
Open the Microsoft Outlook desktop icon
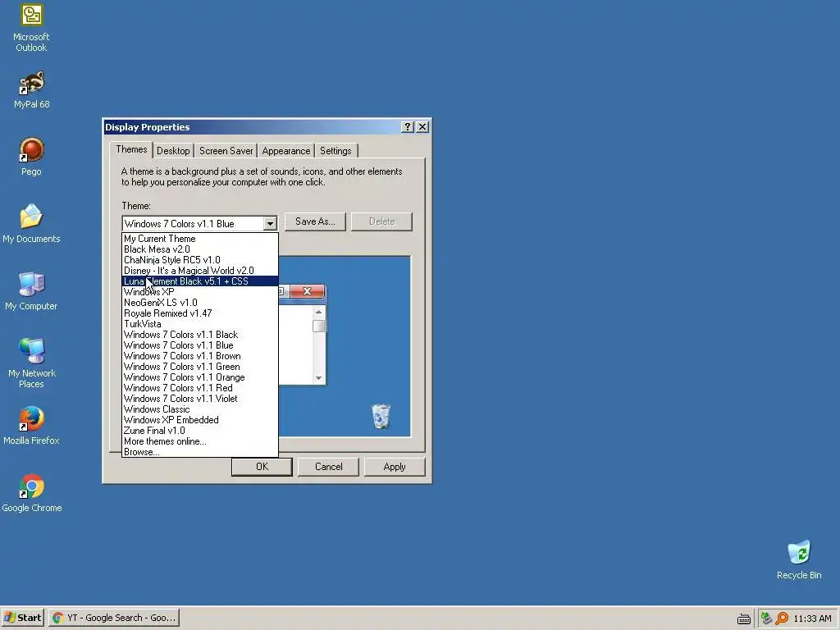(31, 28)
